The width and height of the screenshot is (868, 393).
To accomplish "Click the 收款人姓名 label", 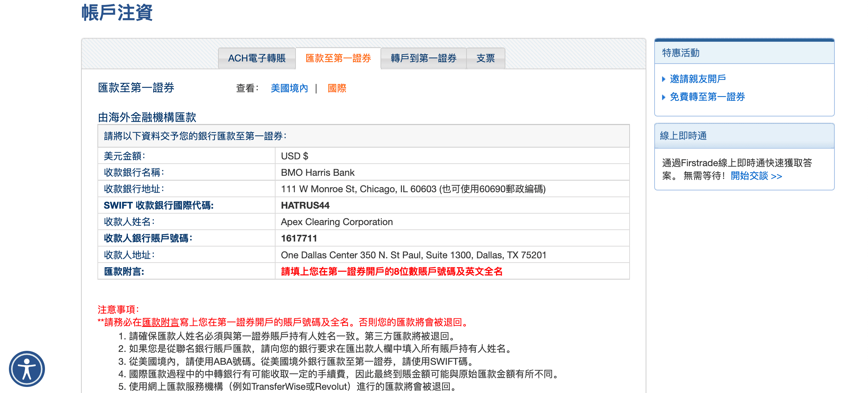I will 129,222.
